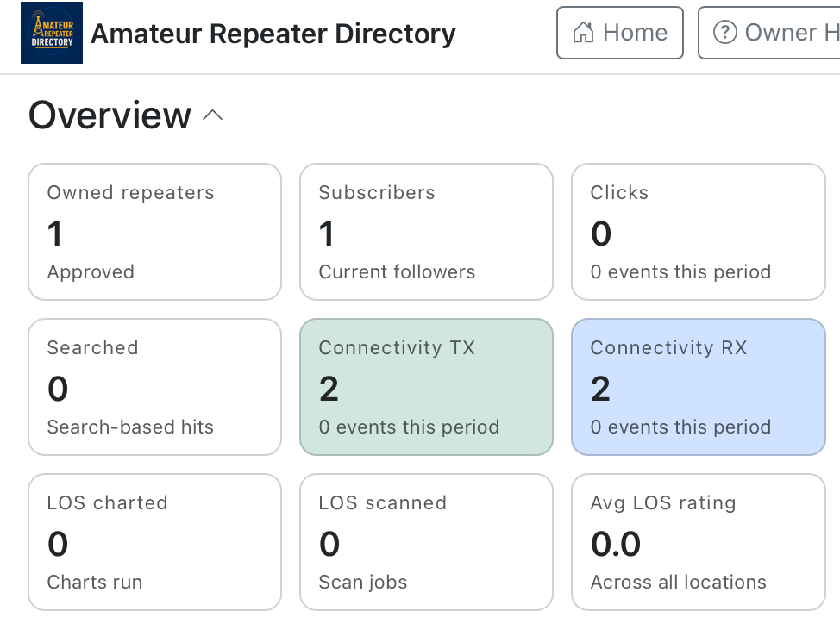Click the Amateur Repeater Directory logo

tap(52, 33)
